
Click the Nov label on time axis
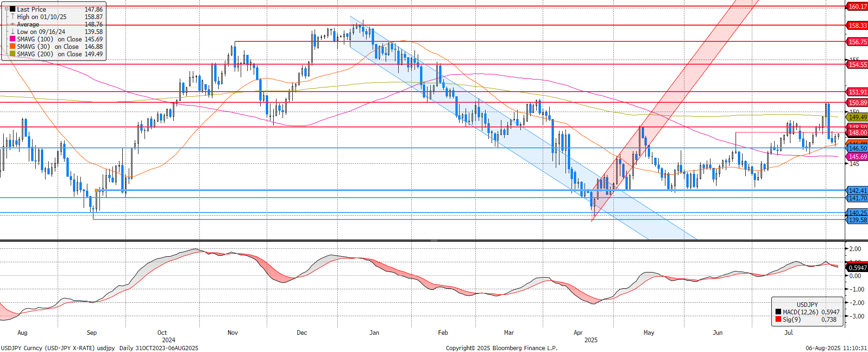[233, 333]
